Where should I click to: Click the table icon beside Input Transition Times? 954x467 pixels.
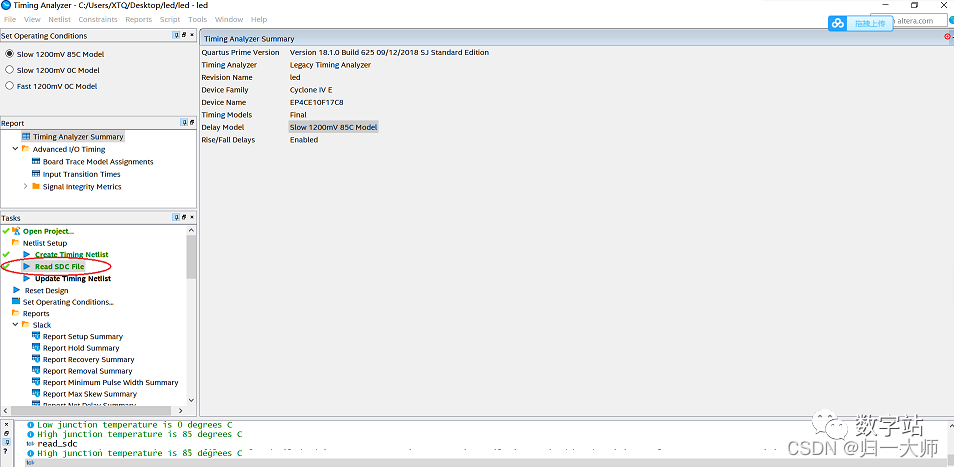pos(36,174)
